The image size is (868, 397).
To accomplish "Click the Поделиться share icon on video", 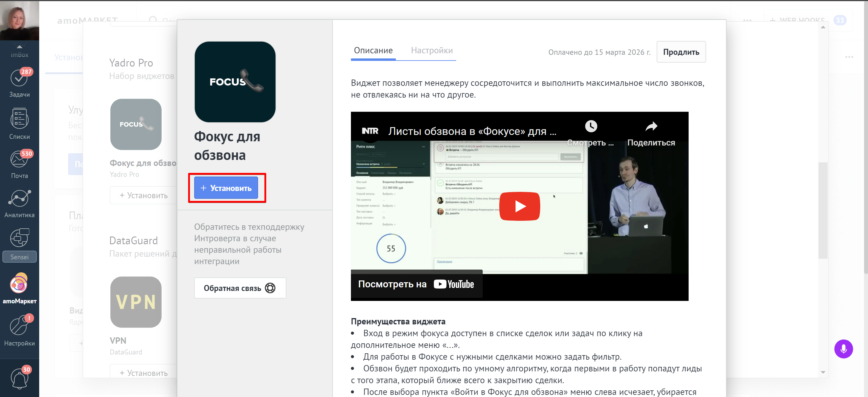I will point(651,126).
